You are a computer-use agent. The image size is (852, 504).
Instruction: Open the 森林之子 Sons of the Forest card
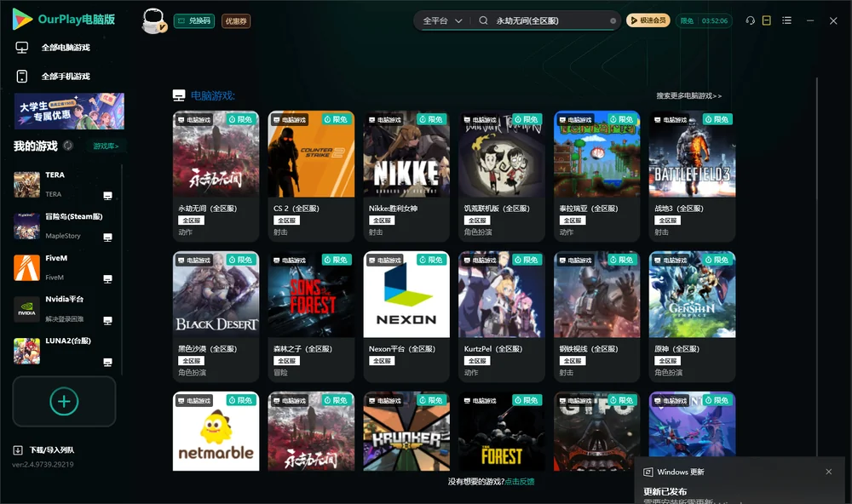(311, 317)
